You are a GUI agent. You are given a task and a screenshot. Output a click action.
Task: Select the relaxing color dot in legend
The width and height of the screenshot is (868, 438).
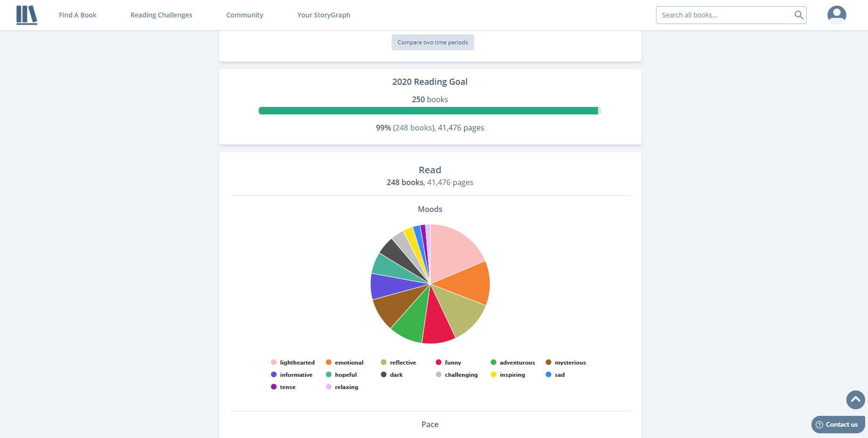328,387
